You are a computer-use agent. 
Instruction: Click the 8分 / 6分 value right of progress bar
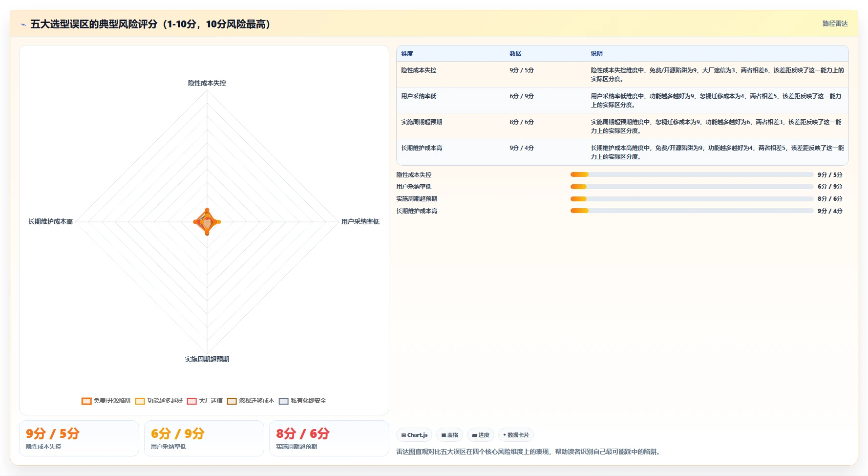click(830, 199)
